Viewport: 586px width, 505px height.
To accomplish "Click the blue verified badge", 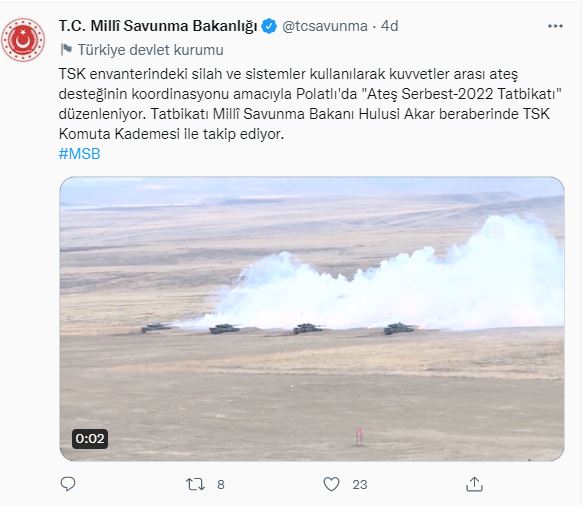I will tap(269, 26).
